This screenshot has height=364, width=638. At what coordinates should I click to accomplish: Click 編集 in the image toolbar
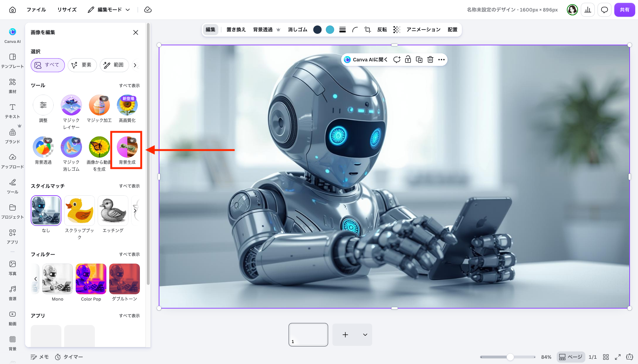coord(210,30)
